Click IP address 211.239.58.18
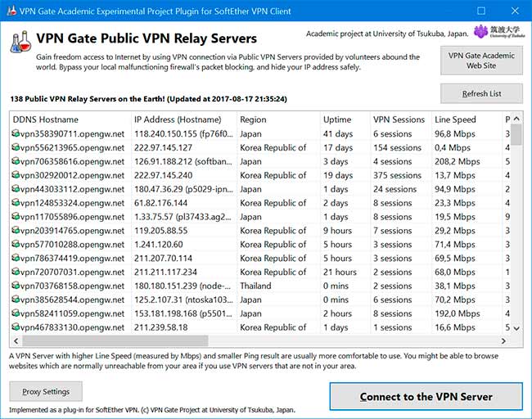 (160, 327)
